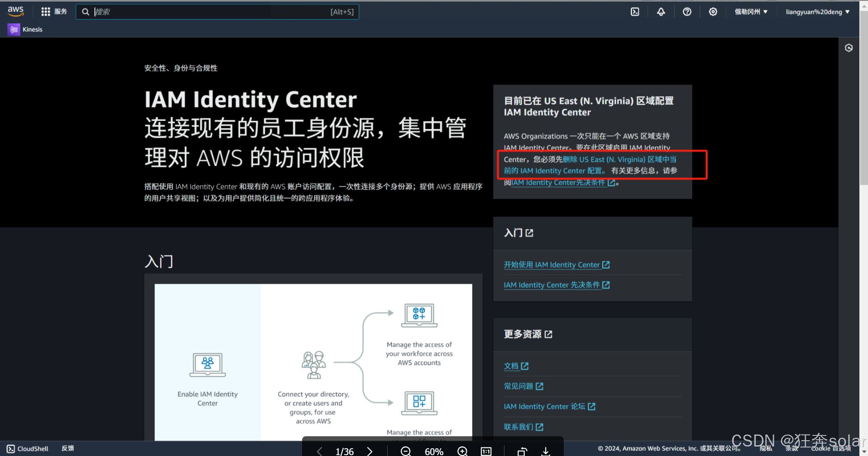Open the hexagon side panel icon
This screenshot has height=456, width=868.
pyautogui.click(x=849, y=48)
